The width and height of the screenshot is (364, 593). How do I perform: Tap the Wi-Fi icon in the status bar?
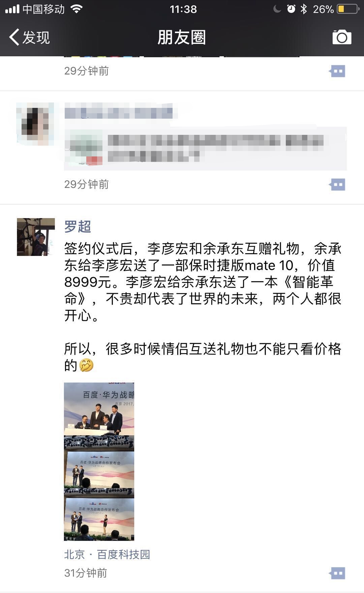coord(77,9)
